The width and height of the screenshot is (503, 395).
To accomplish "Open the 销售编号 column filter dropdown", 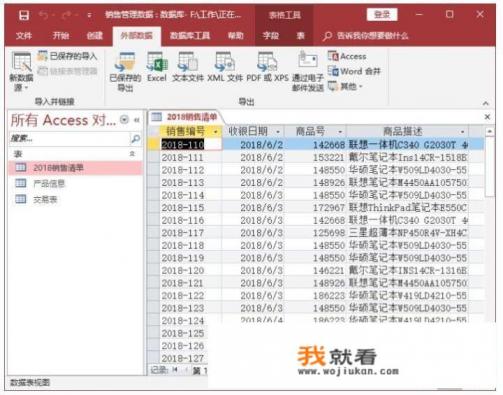I will tap(215, 132).
